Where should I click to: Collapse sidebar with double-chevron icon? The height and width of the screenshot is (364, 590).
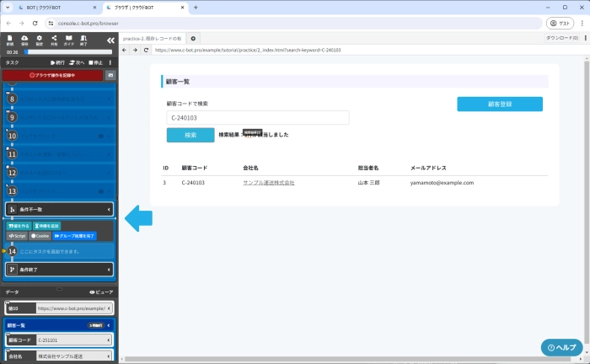(x=110, y=40)
